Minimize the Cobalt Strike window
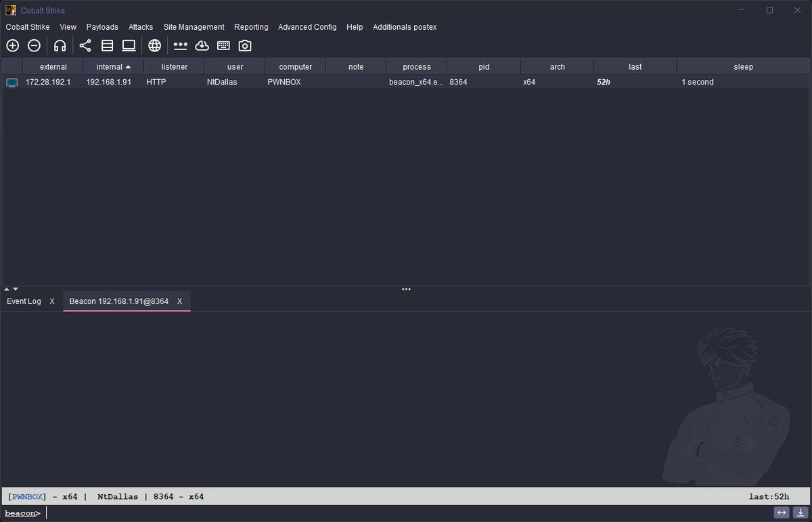 (742, 10)
